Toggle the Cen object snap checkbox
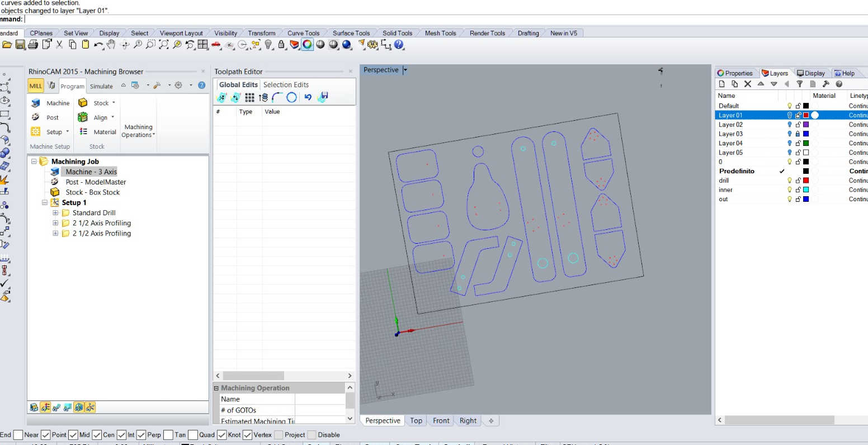Viewport: 868px width, 445px height. (97, 435)
